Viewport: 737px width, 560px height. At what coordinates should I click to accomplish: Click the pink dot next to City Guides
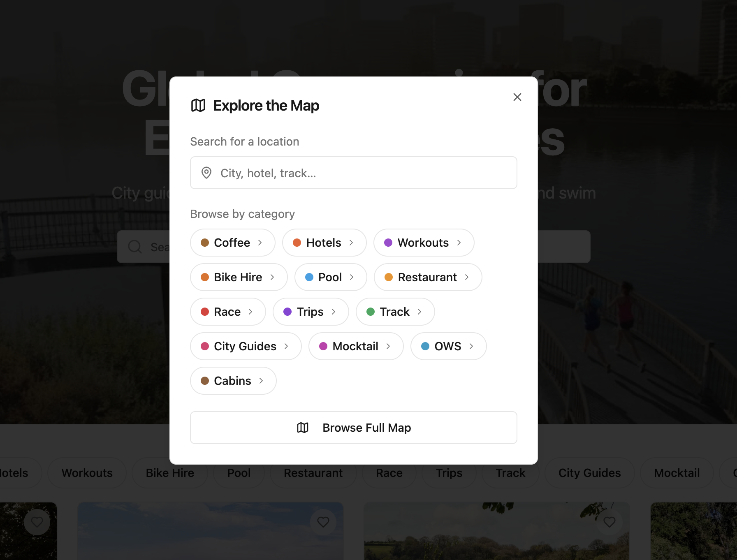coord(205,346)
